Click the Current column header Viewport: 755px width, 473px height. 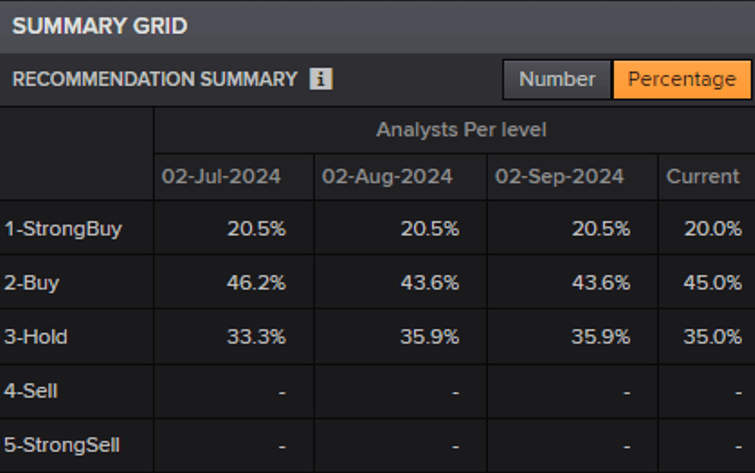703,176
